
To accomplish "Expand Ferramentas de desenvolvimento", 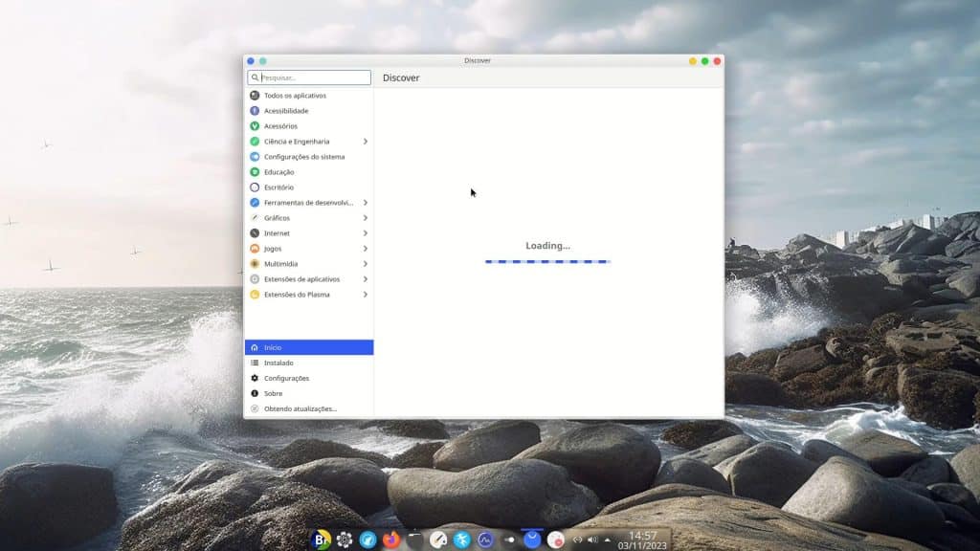I will pos(365,202).
